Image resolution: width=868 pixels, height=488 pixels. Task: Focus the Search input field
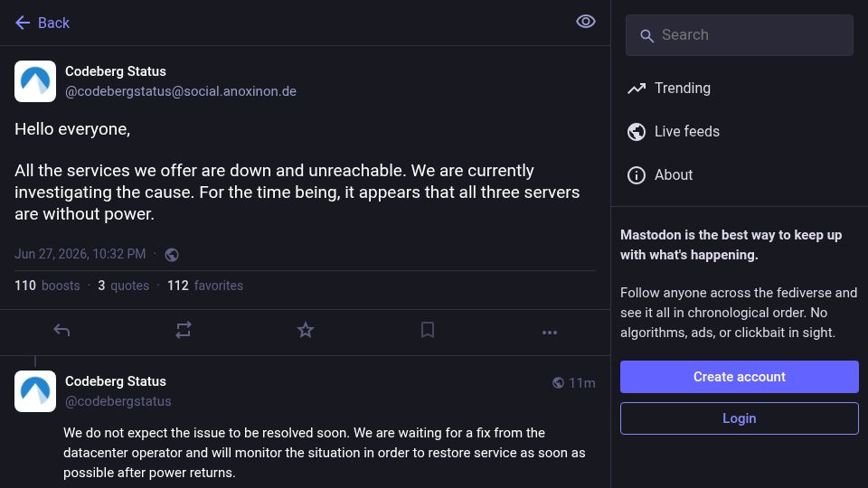point(739,35)
